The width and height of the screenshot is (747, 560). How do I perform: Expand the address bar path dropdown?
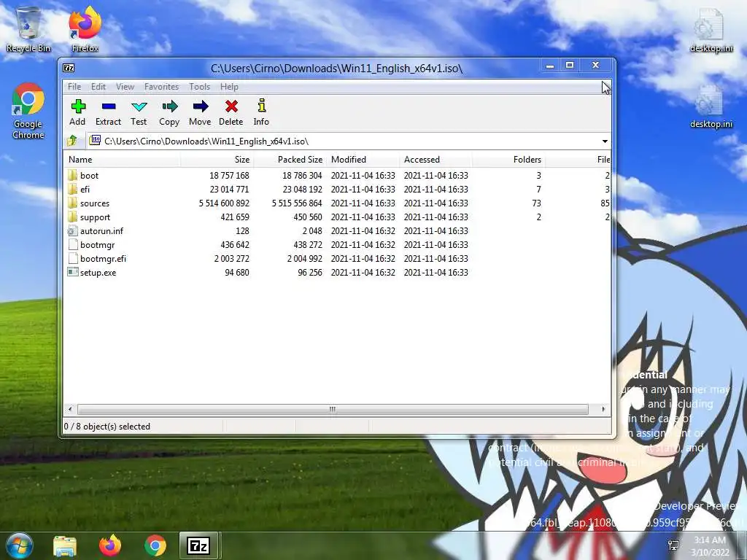[x=605, y=141]
